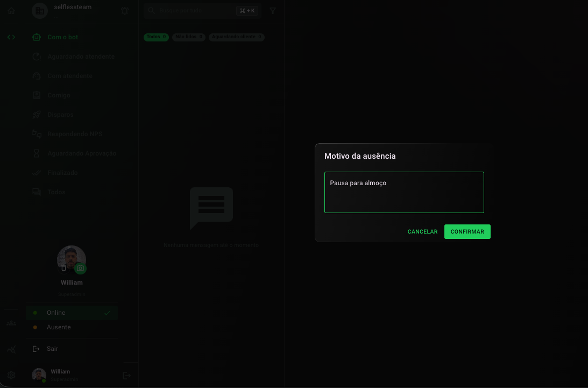Open the Disparos menu item
Image resolution: width=588 pixels, height=388 pixels.
(x=81, y=115)
